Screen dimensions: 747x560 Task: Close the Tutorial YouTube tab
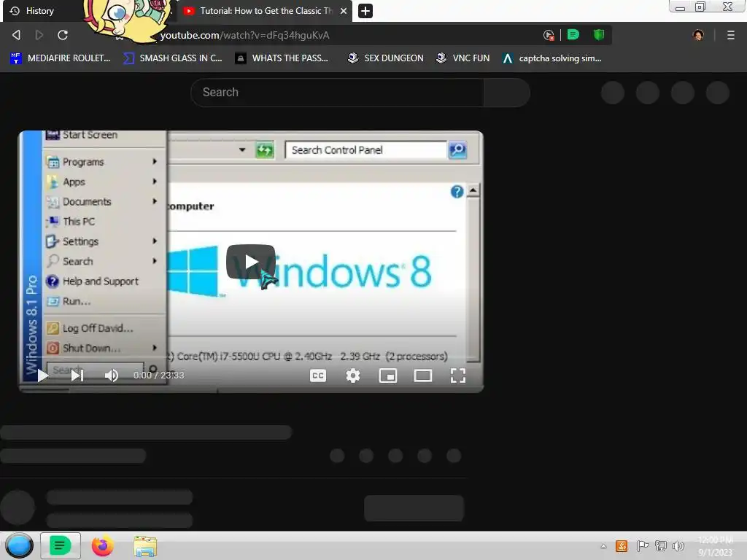344,10
